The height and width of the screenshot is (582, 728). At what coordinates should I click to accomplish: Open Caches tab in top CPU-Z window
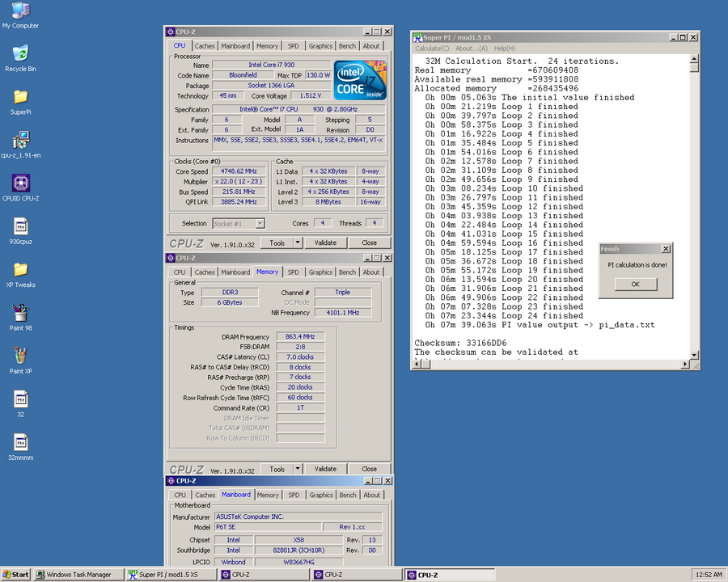pyautogui.click(x=205, y=46)
